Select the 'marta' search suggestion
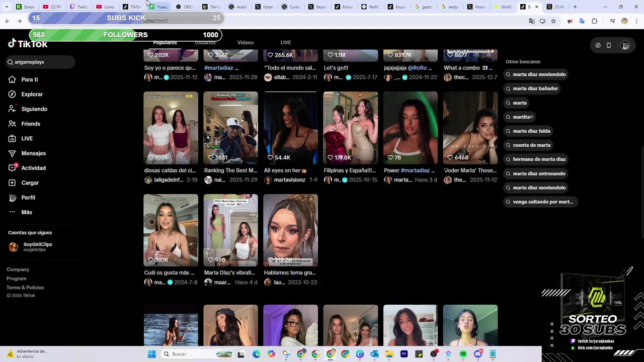This screenshot has width=644, height=362. 516,103
